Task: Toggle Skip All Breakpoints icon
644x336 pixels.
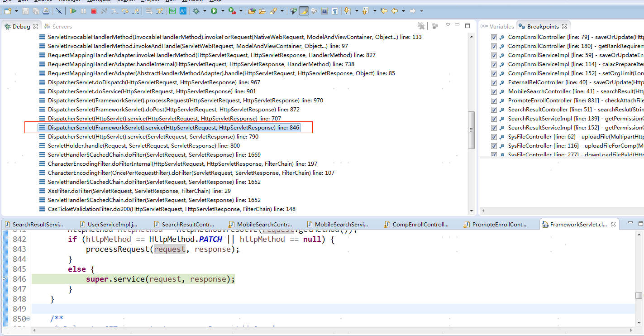Action: pos(59,11)
